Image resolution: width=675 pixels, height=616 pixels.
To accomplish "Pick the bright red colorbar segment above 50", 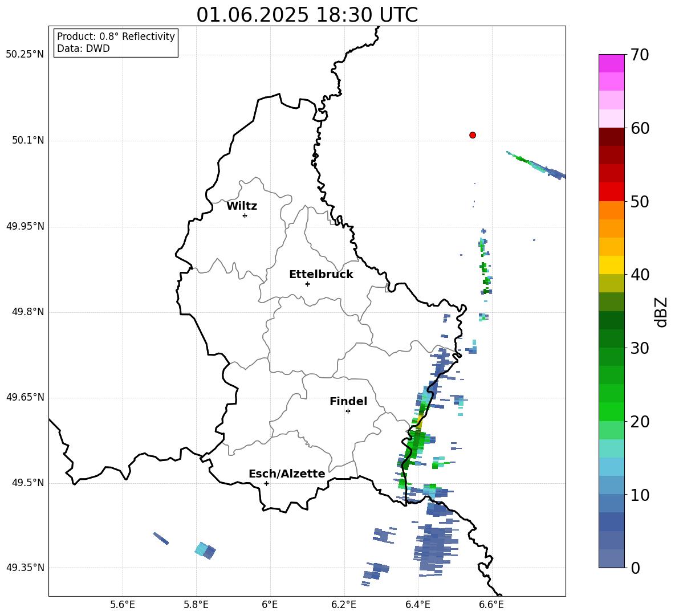I will point(611,192).
